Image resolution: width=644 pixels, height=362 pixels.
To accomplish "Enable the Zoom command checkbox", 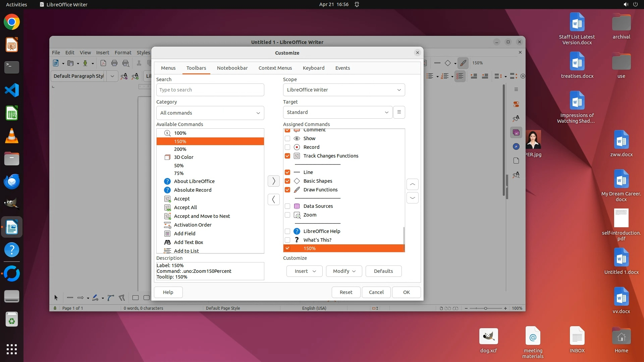I will (287, 215).
